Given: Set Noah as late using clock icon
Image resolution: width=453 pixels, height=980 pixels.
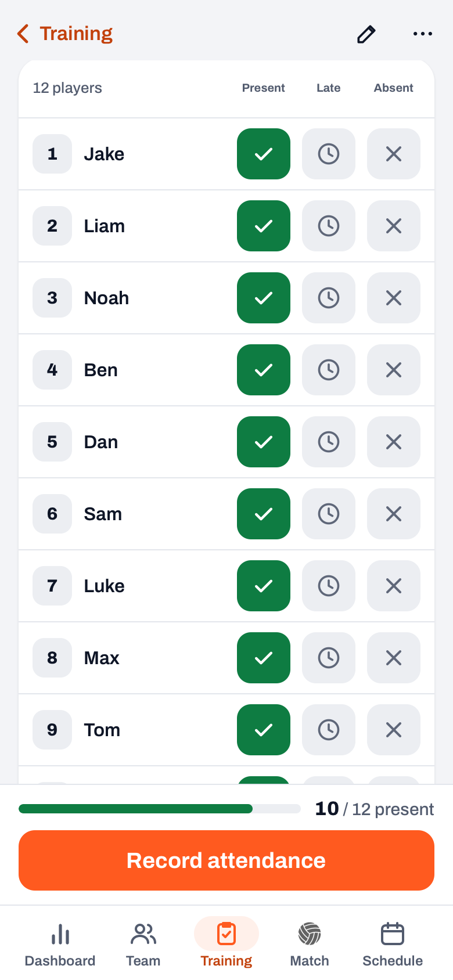Looking at the screenshot, I should coord(329,298).
